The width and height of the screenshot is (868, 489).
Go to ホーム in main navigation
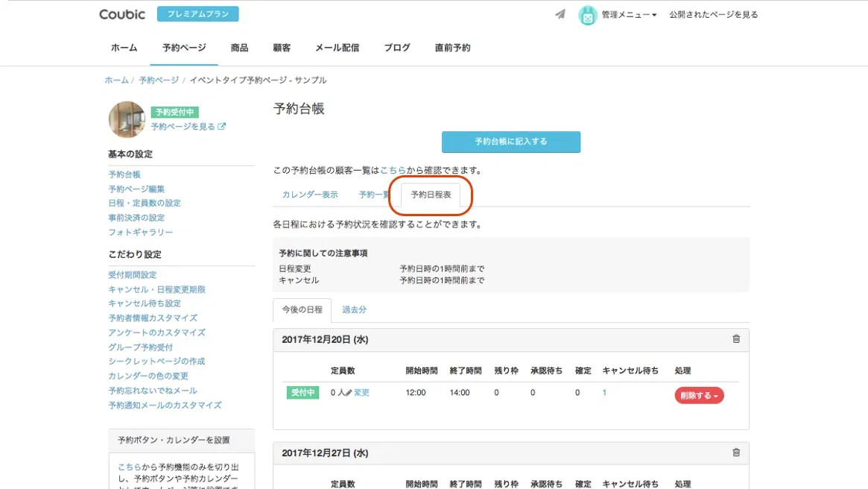124,48
